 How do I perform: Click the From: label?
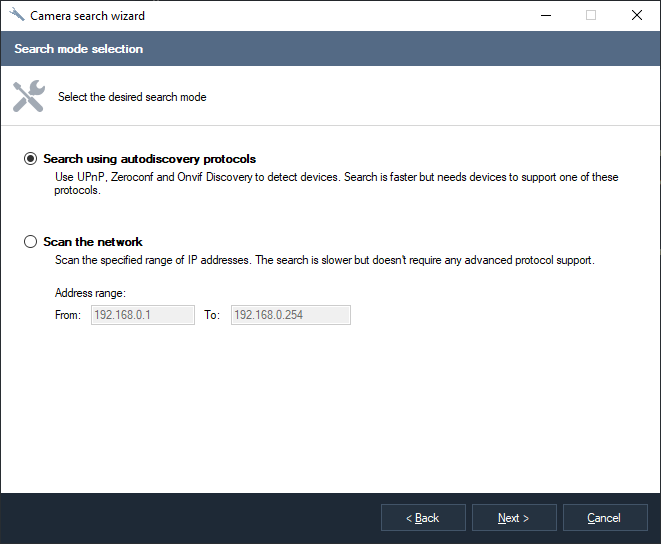coord(68,315)
